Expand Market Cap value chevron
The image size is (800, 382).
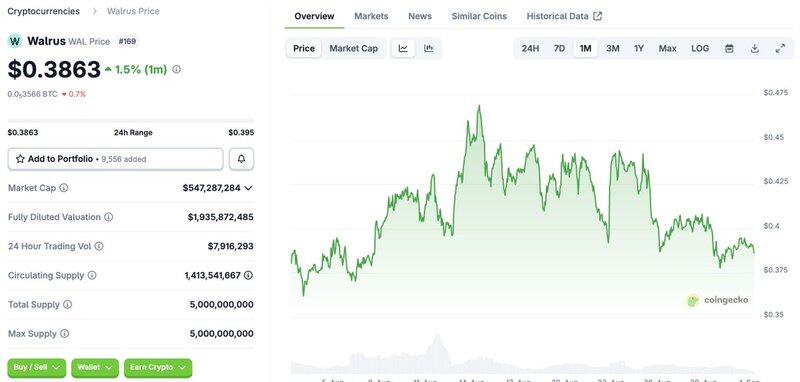(x=248, y=188)
